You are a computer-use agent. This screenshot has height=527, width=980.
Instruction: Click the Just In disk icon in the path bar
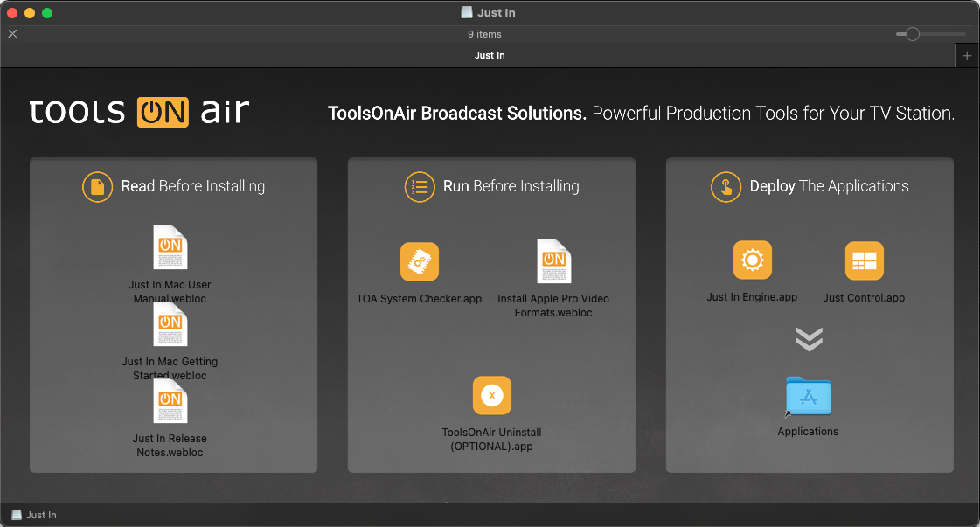[17, 515]
